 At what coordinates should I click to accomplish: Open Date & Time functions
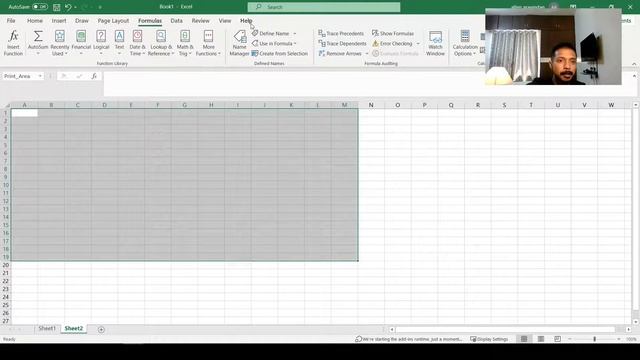137,43
